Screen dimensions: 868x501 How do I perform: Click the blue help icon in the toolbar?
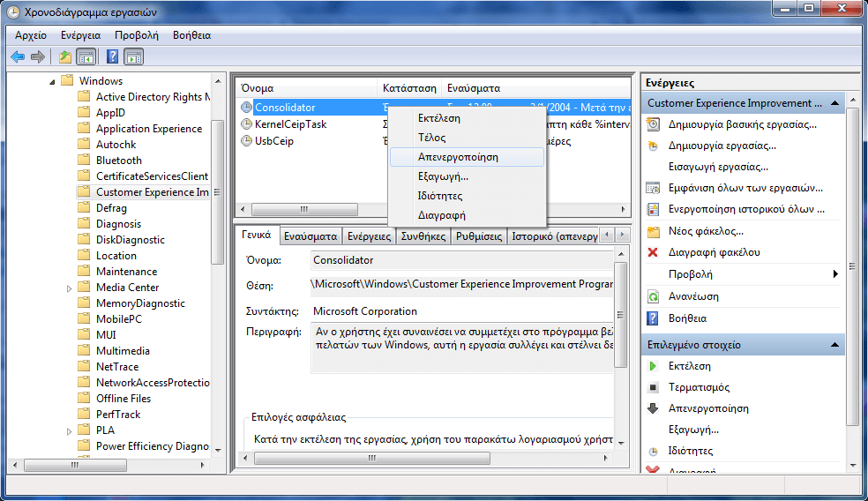pyautogui.click(x=112, y=57)
